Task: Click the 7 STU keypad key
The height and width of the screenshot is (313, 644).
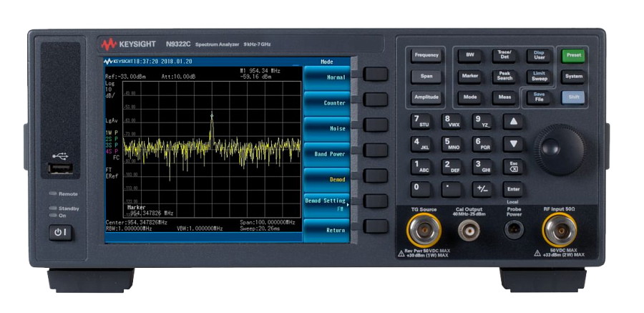Action: click(421, 121)
